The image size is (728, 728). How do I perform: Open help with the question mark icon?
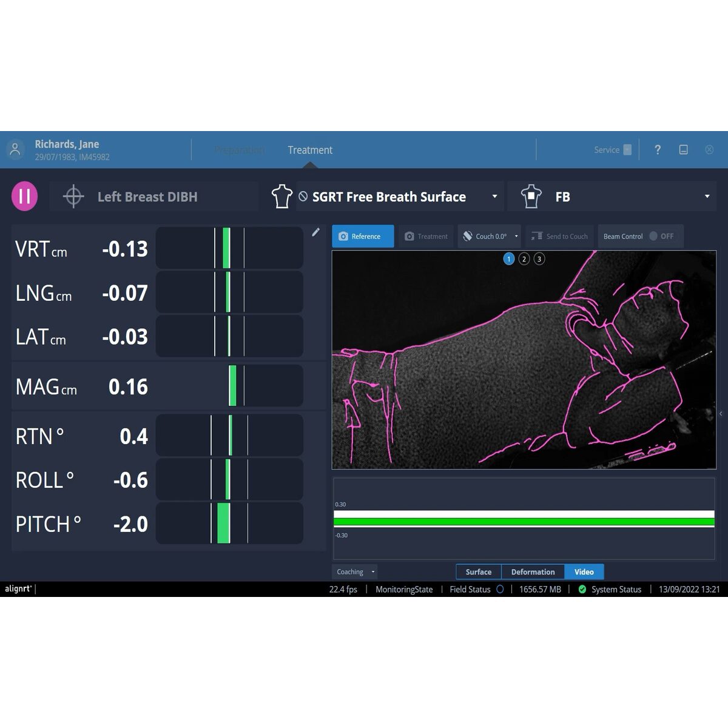658,150
